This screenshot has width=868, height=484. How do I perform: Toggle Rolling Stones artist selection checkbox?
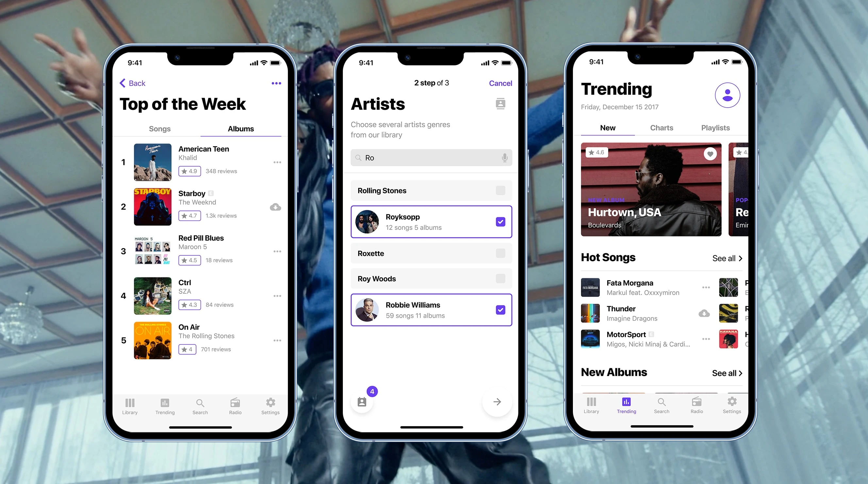500,191
